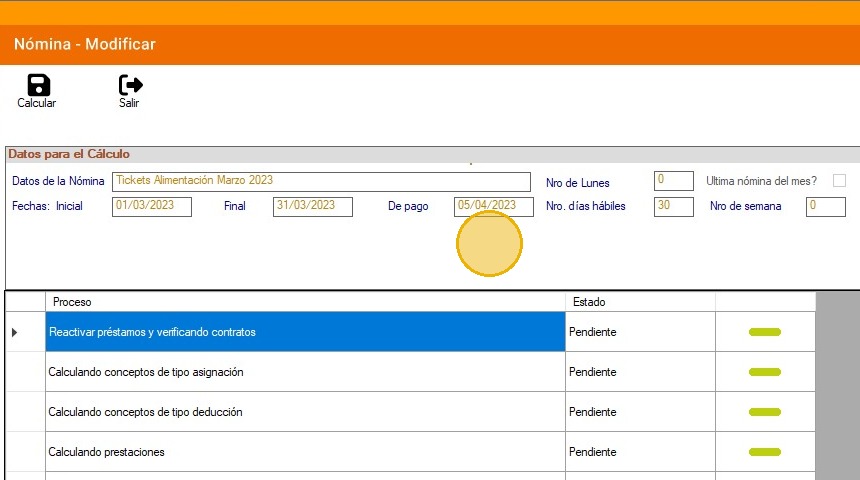Click the Nro de Lunes field
Viewport: 860px width, 480px height.
tap(673, 181)
